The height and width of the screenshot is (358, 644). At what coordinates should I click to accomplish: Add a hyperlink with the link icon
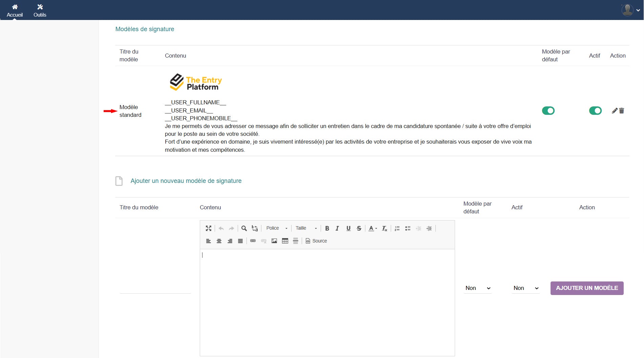coord(253,241)
